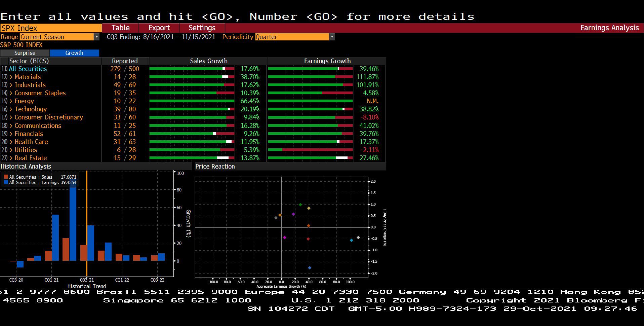644x326 pixels.
Task: Click the Quarter periodicity field
Action: point(292,37)
